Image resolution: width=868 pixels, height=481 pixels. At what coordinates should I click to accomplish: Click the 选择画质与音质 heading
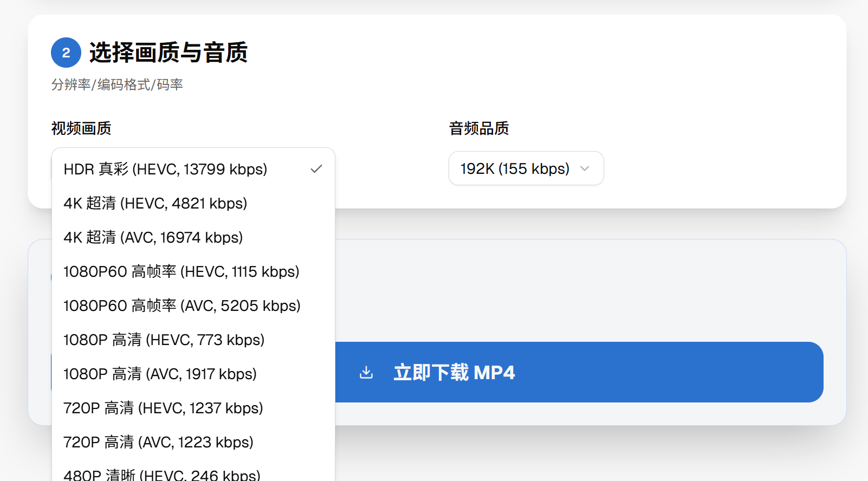[169, 53]
